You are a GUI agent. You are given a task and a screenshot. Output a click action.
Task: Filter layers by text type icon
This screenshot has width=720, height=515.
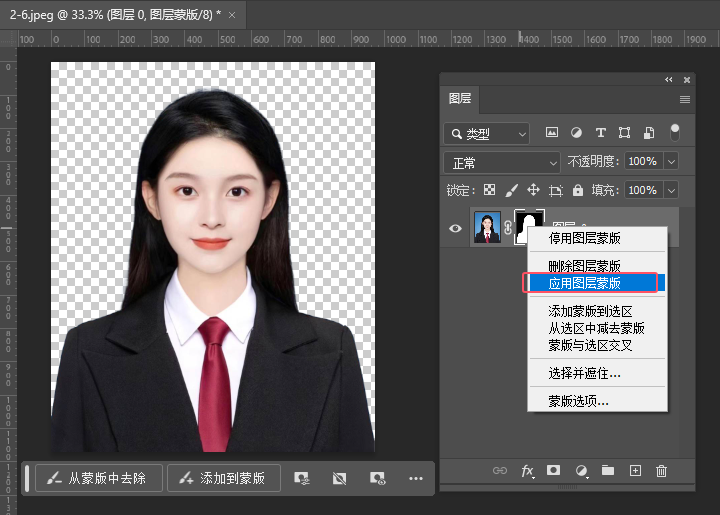click(600, 133)
